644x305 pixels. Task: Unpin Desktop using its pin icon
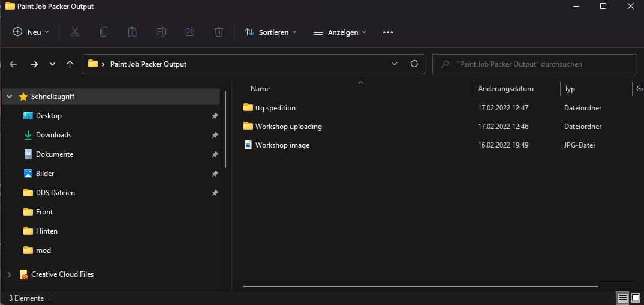[x=215, y=116]
